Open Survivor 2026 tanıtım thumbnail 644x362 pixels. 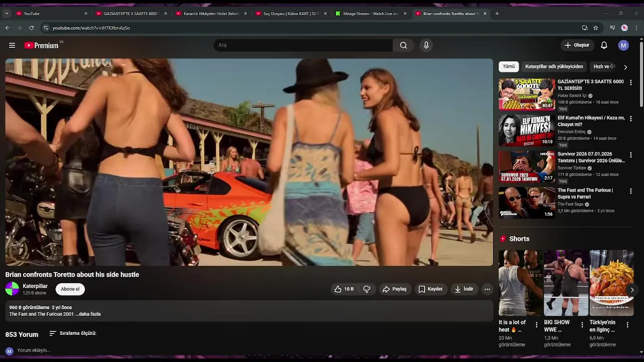527,166
